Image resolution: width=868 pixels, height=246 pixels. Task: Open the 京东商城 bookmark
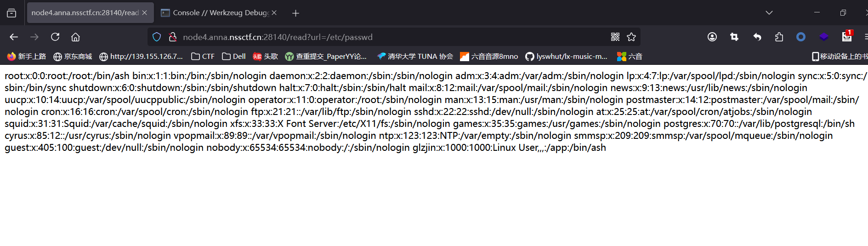(x=73, y=56)
